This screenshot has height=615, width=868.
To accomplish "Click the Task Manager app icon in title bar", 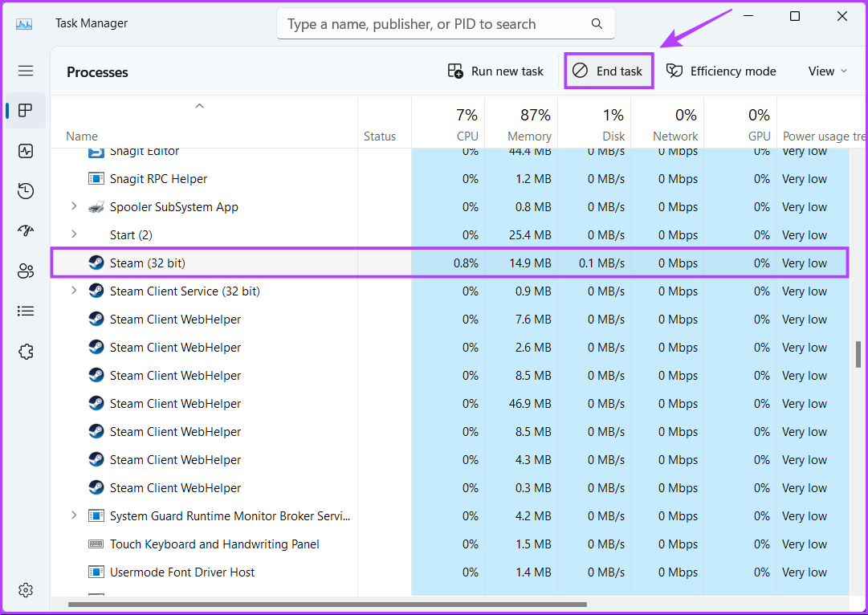I will (24, 24).
